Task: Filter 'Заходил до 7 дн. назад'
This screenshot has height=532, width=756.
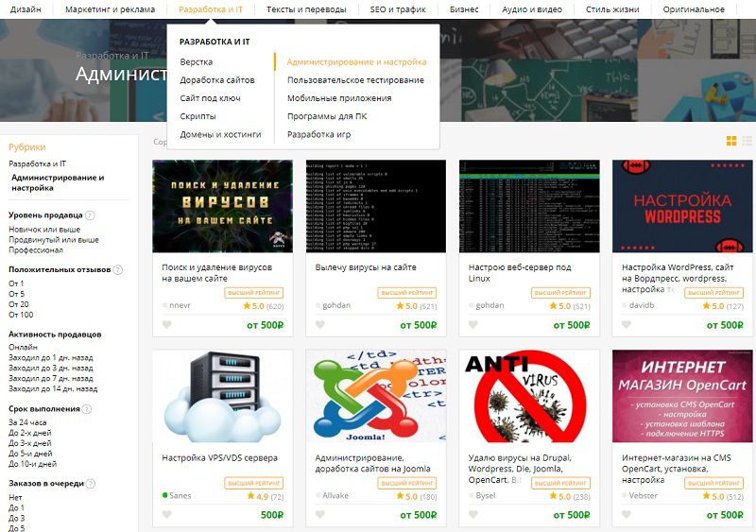Action: [51, 378]
